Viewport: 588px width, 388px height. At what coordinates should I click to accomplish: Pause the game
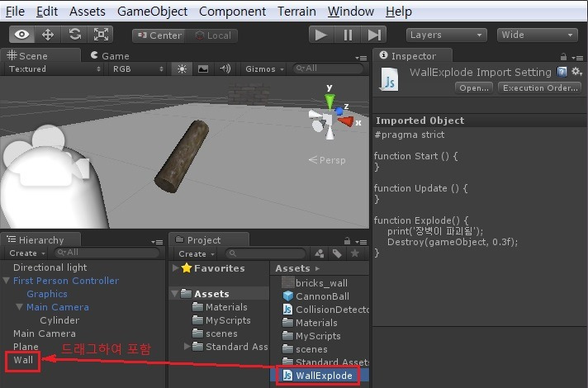(x=348, y=35)
